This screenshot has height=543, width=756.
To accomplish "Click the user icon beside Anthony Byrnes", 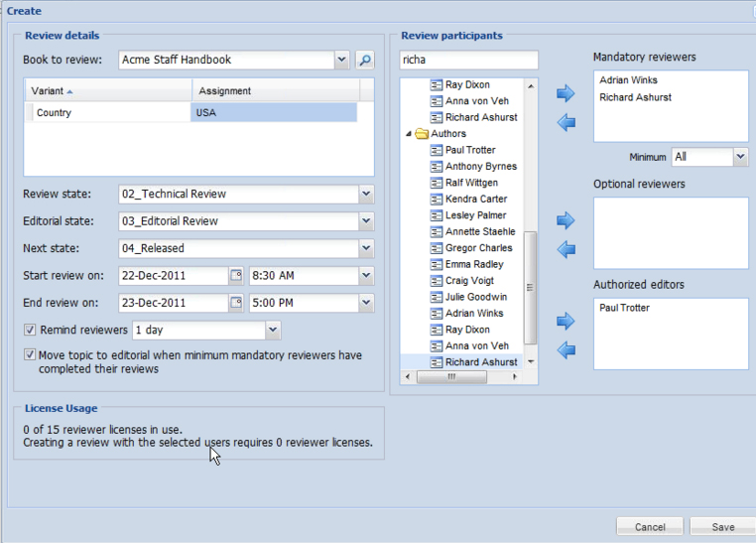I will click(x=436, y=167).
